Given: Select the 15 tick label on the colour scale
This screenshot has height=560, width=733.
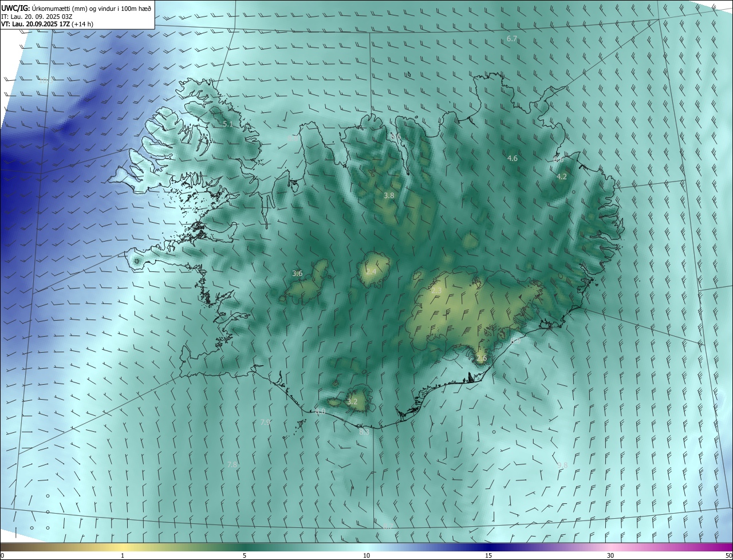Looking at the screenshot, I should tap(488, 556).
